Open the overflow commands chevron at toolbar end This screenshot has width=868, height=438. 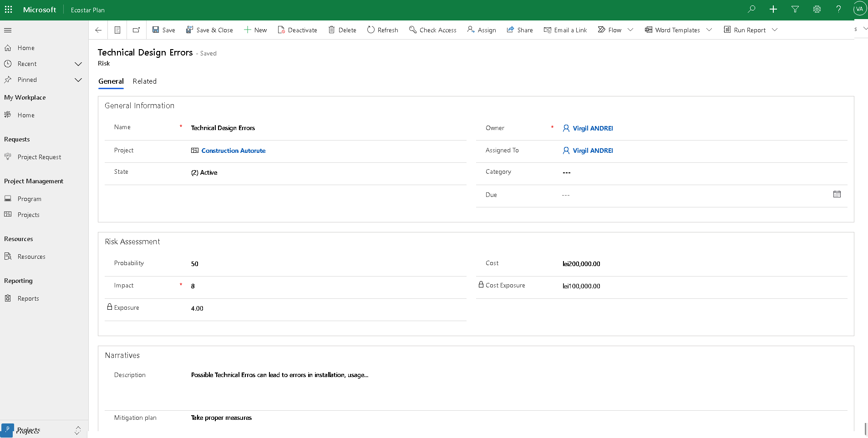point(865,29)
